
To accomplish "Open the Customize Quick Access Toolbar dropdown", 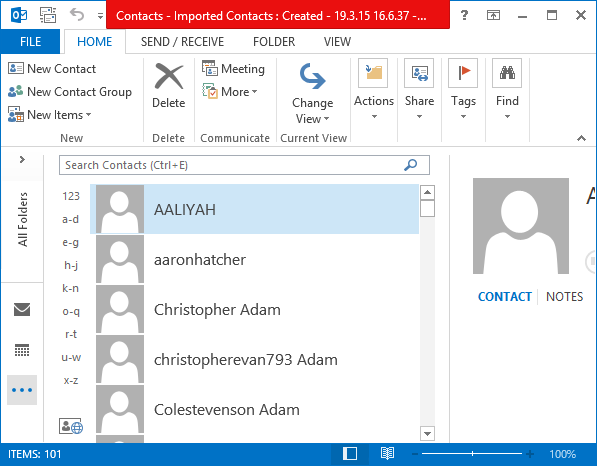I will pyautogui.click(x=100, y=16).
